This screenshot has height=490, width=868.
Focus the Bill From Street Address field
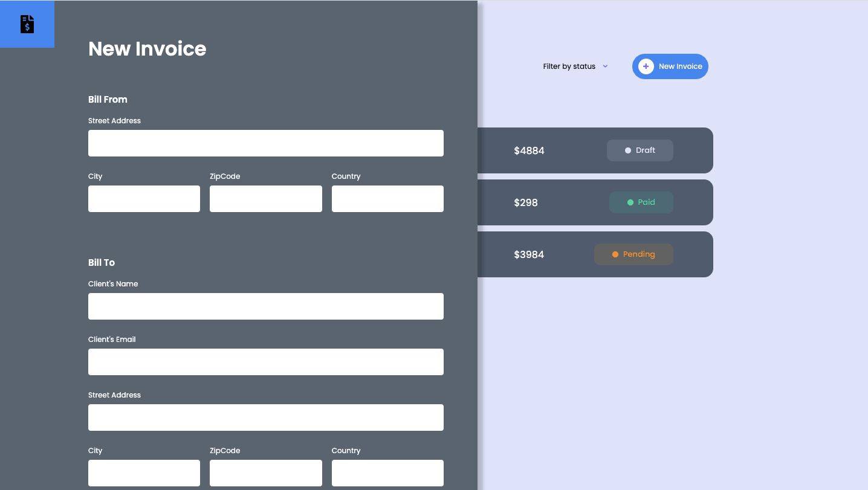[265, 143]
